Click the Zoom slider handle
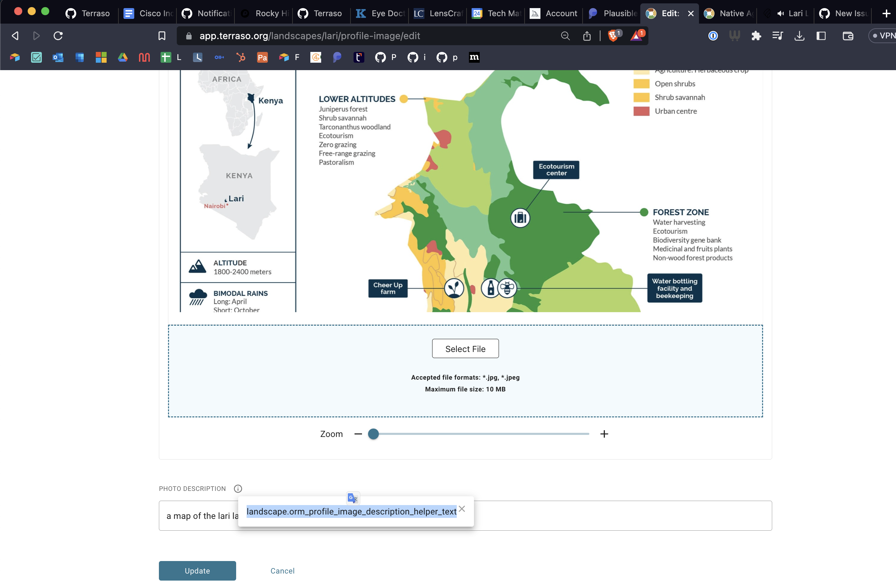The width and height of the screenshot is (896, 588). point(373,434)
